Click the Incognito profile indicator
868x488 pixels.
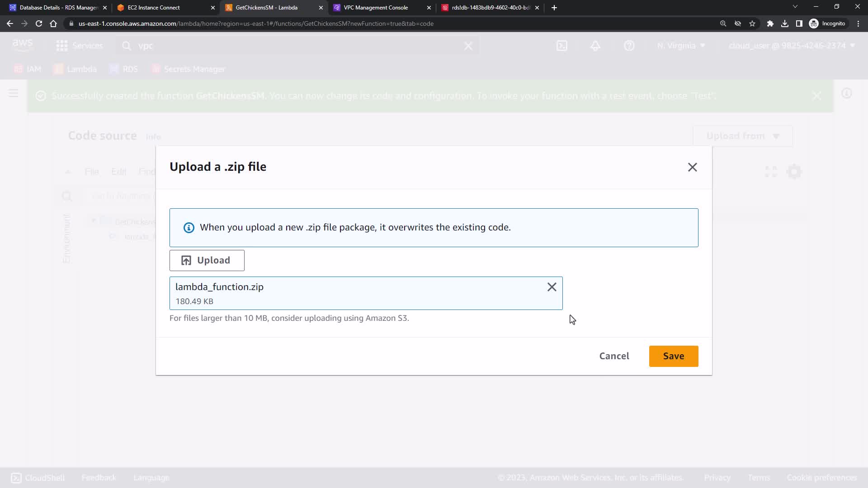click(827, 23)
